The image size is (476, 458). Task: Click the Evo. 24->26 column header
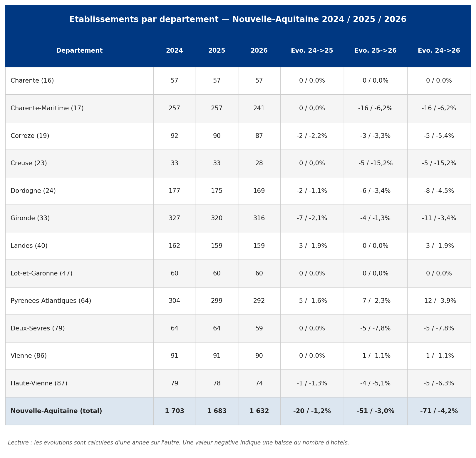pyautogui.click(x=439, y=51)
